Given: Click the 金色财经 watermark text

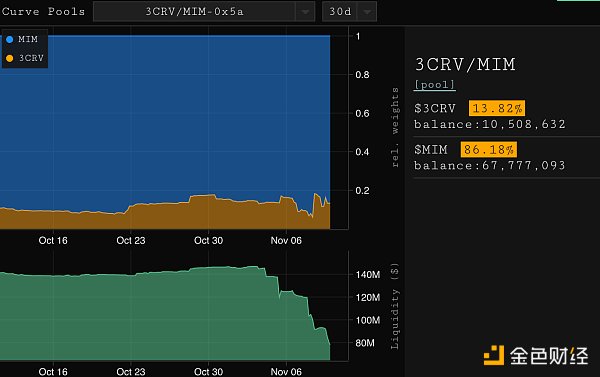Looking at the screenshot, I should 548,356.
